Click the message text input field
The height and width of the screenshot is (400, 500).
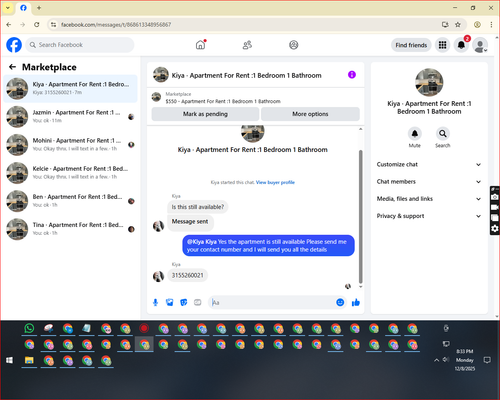pyautogui.click(x=272, y=302)
